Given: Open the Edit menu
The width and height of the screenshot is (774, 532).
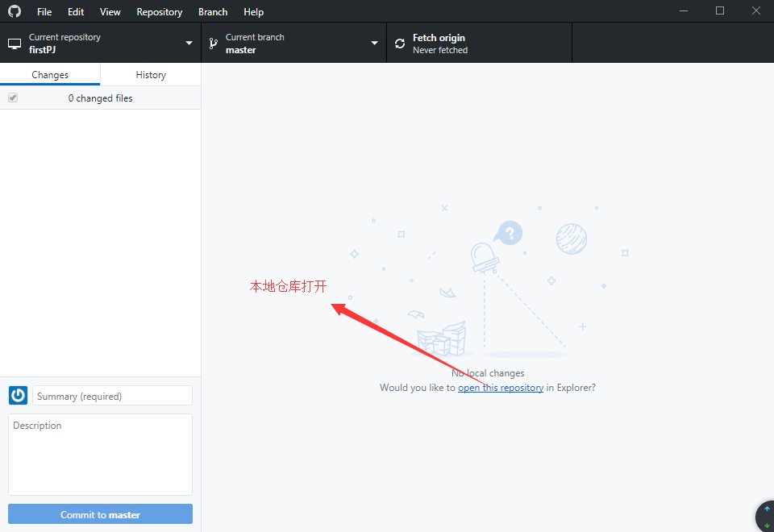Looking at the screenshot, I should click(x=76, y=11).
